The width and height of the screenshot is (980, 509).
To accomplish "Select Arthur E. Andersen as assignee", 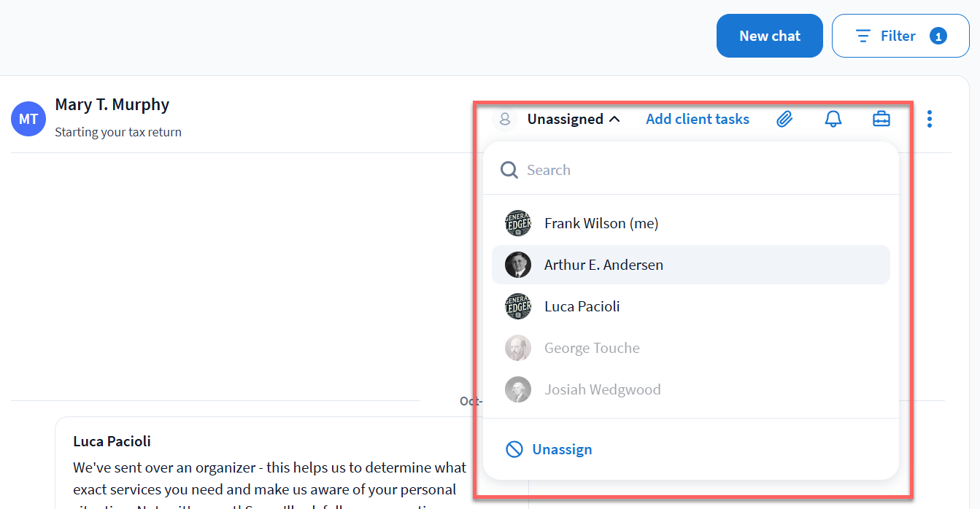I will click(603, 265).
